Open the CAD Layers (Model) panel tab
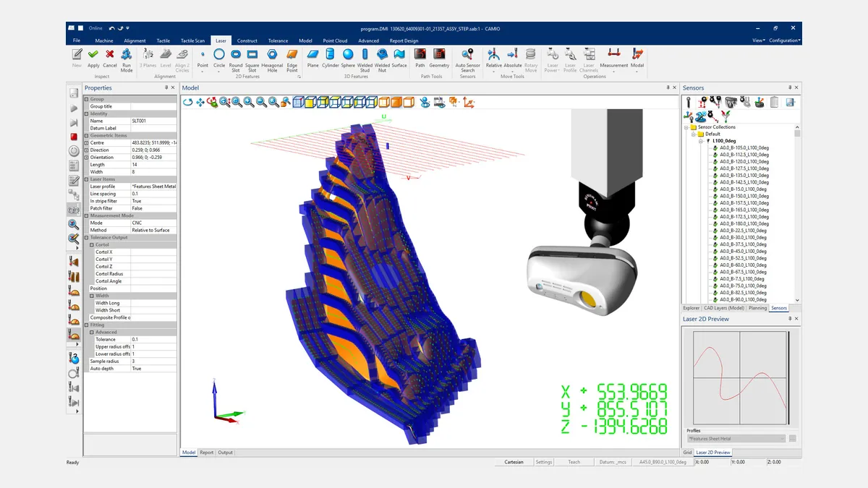 click(x=724, y=308)
